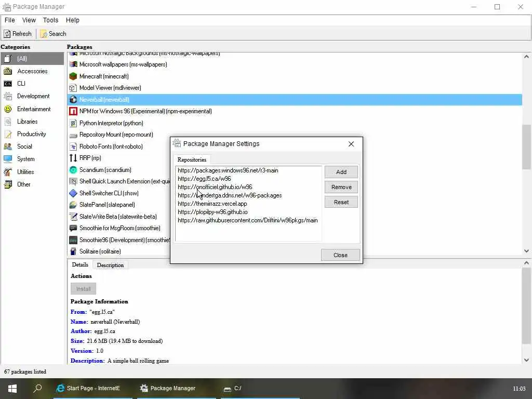Open the Tools menu
This screenshot has height=399, width=532.
pyautogui.click(x=50, y=20)
